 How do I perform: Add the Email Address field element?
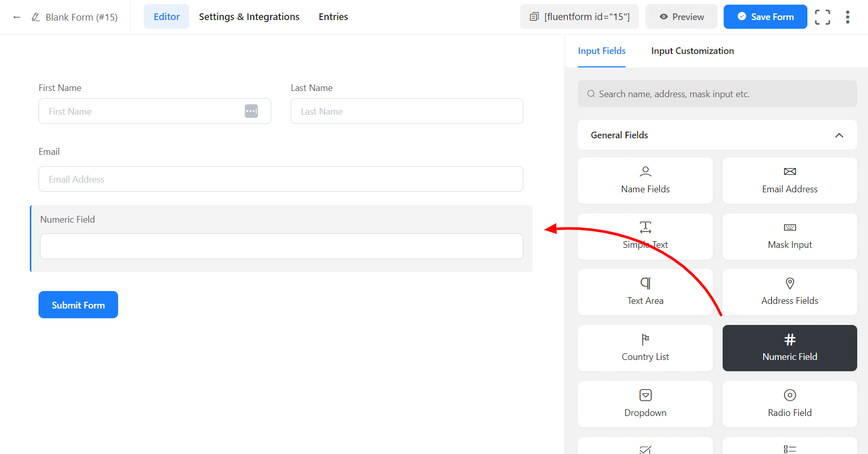coord(789,180)
